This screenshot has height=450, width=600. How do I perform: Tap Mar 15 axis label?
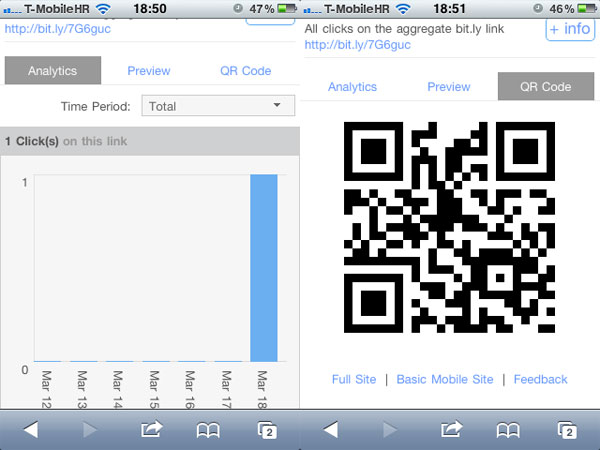tap(154, 389)
